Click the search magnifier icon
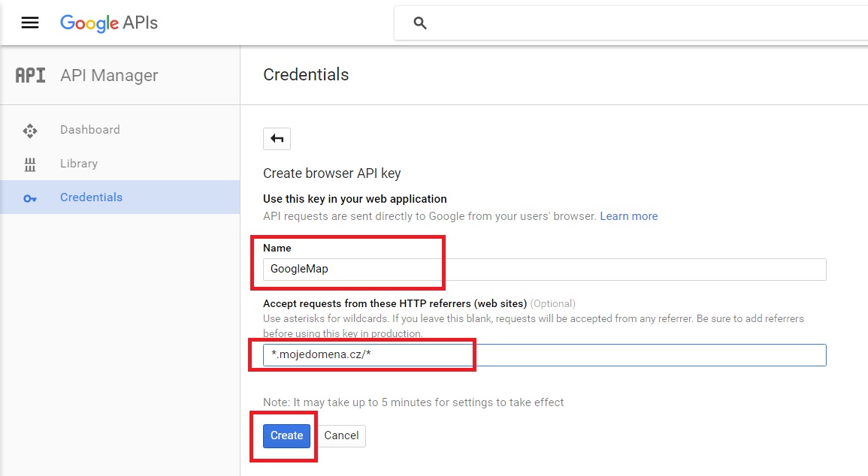 (420, 23)
